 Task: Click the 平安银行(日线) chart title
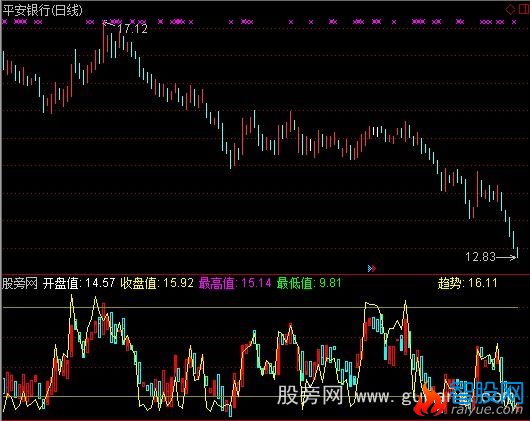tap(43, 10)
